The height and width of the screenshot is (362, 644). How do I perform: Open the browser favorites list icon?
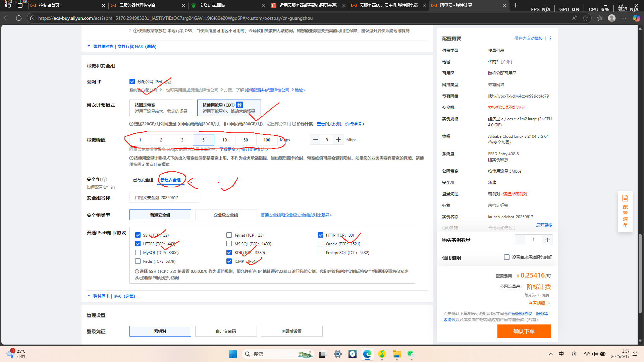(x=600, y=18)
